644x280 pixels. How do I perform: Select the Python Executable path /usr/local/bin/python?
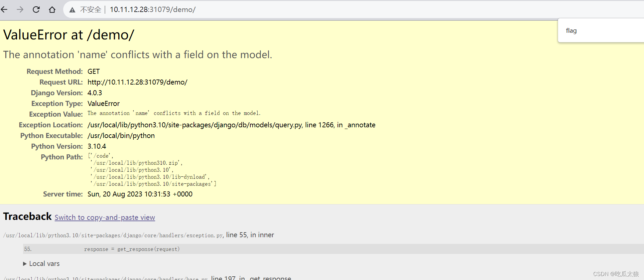(x=121, y=136)
